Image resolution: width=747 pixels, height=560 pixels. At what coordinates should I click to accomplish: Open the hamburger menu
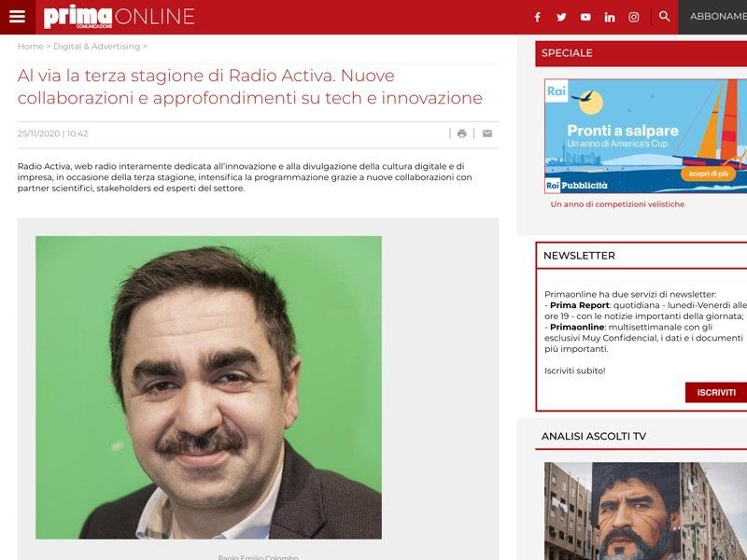click(18, 14)
